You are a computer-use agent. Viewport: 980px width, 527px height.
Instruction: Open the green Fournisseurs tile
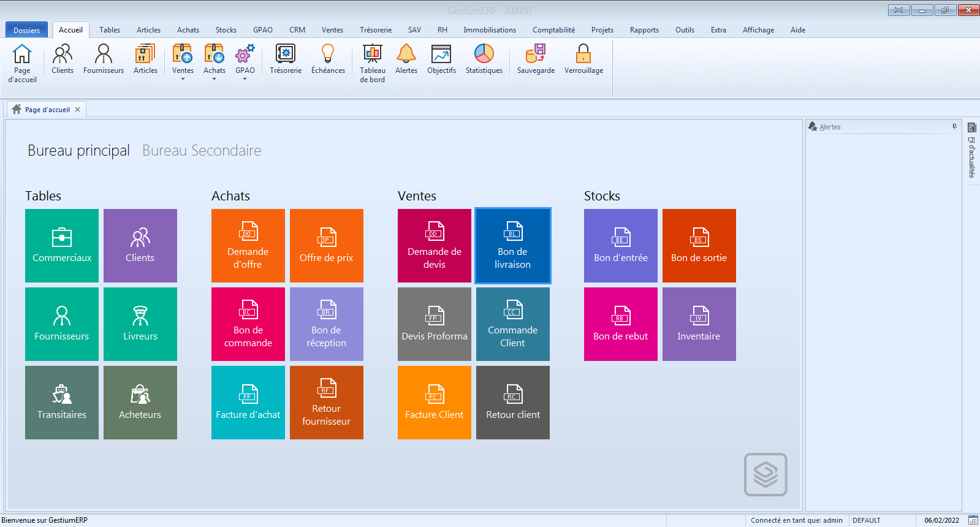click(62, 324)
